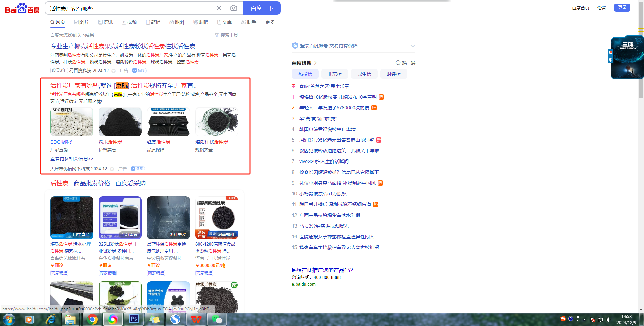644x326 pixels.
Task: Click the 三体 floating promo image
Action: 627,57
